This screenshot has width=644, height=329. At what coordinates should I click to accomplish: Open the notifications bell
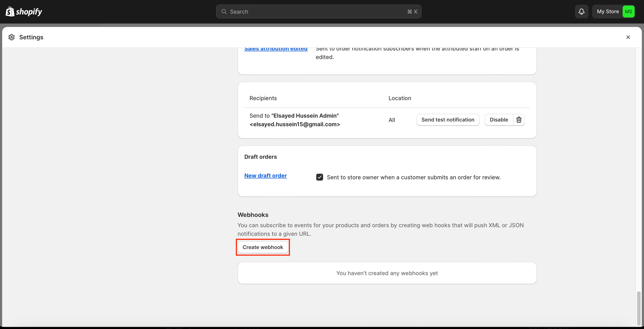(x=581, y=12)
